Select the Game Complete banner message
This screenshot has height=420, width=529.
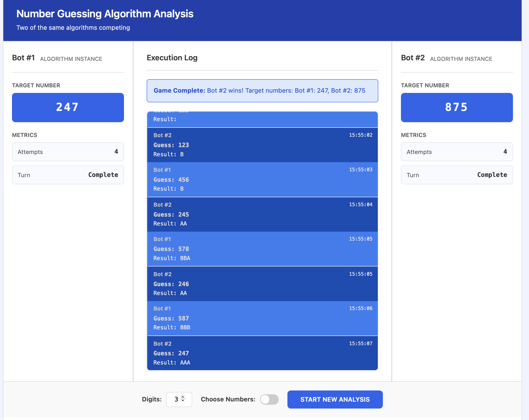[x=262, y=91]
